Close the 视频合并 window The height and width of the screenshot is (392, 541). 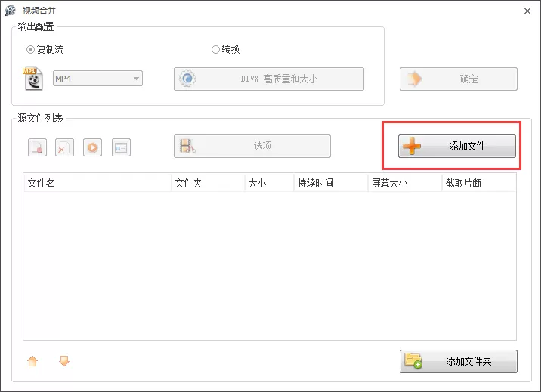(527, 11)
